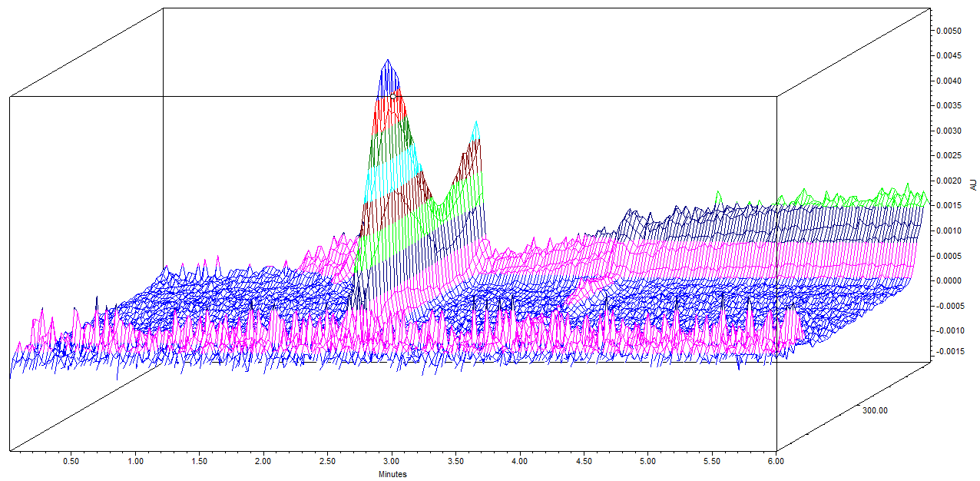Click the second peak's cyan tip
Screen dimensions: 980x481
pyautogui.click(x=476, y=124)
